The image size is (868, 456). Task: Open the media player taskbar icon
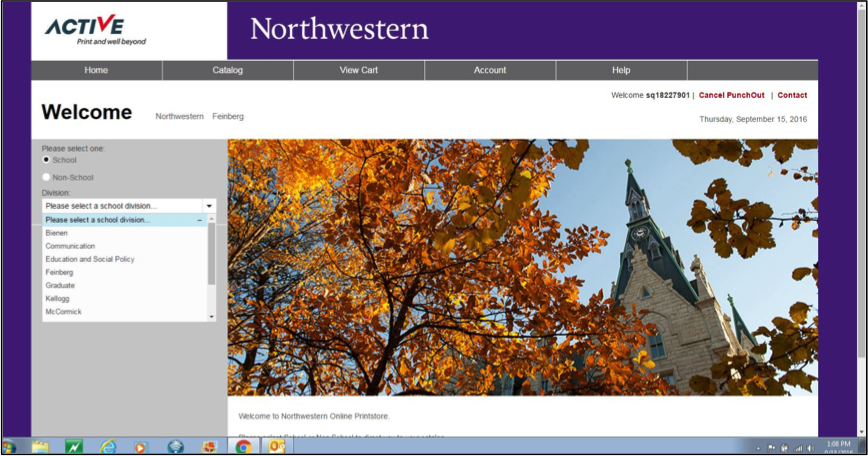point(141,447)
